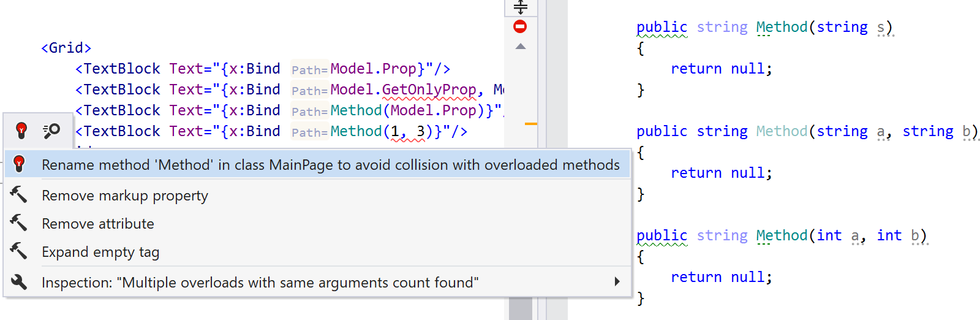Click the red error status indicator icon

pos(520,26)
